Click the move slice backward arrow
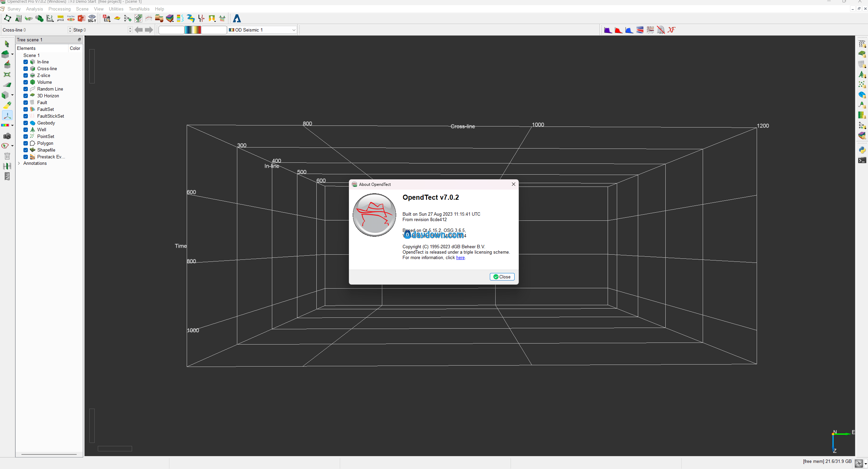The width and height of the screenshot is (868, 469). tap(138, 30)
